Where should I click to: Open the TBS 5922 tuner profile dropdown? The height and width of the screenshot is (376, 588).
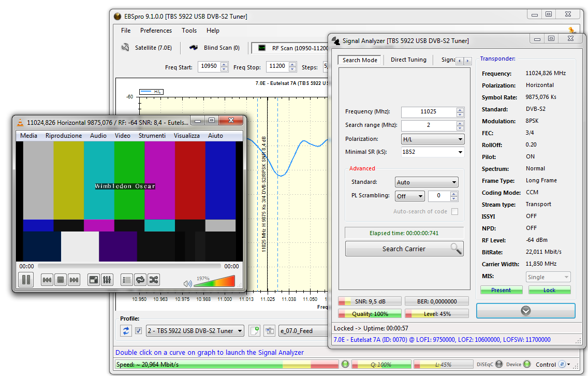pyautogui.click(x=195, y=330)
